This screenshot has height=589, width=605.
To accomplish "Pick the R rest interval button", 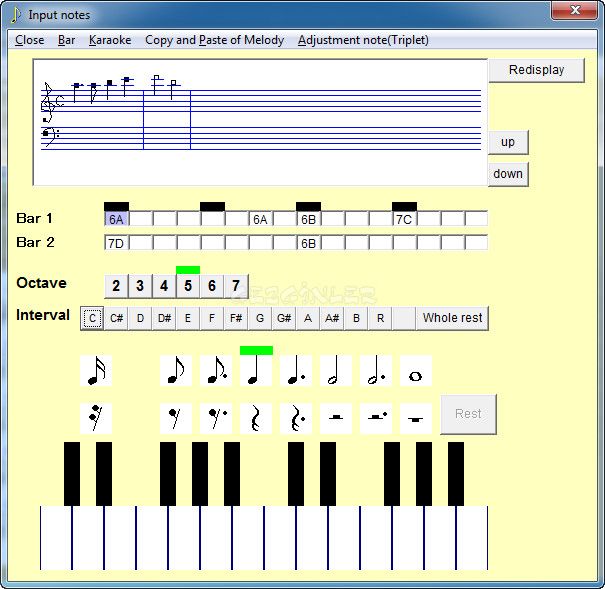I will click(x=380, y=318).
